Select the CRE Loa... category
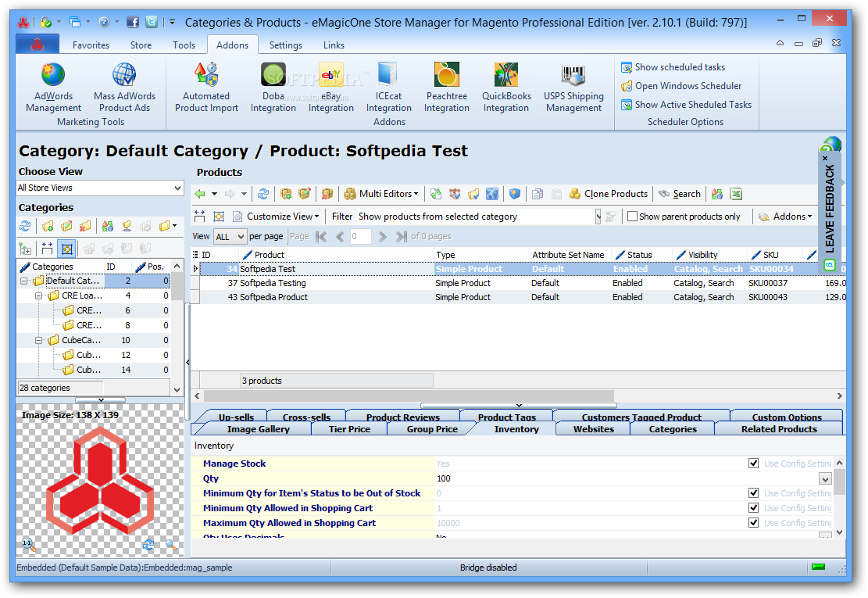 (81, 295)
